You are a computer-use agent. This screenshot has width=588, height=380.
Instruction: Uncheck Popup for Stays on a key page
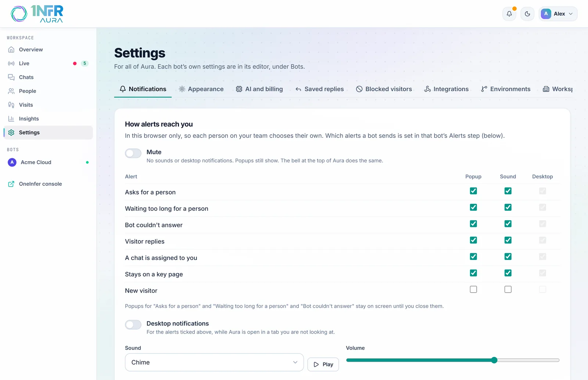click(473, 273)
